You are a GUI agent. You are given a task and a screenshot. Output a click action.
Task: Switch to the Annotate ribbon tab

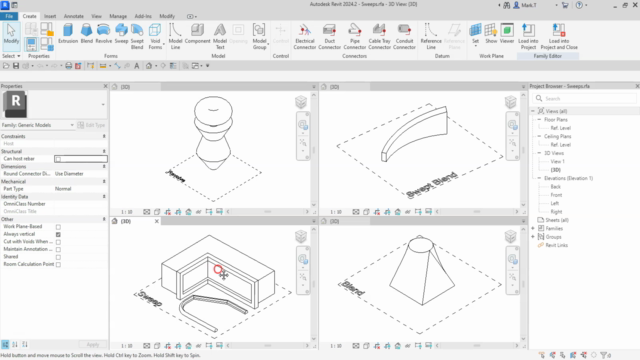pyautogui.click(x=73, y=16)
